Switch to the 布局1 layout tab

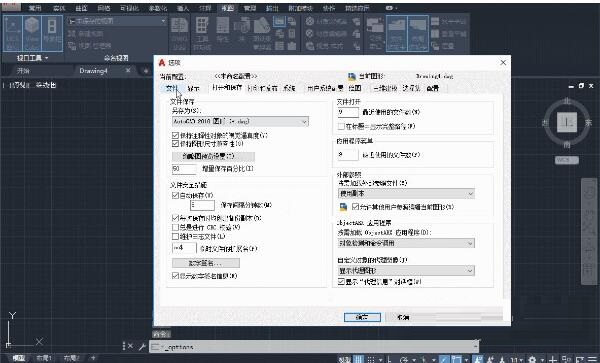coord(44,358)
